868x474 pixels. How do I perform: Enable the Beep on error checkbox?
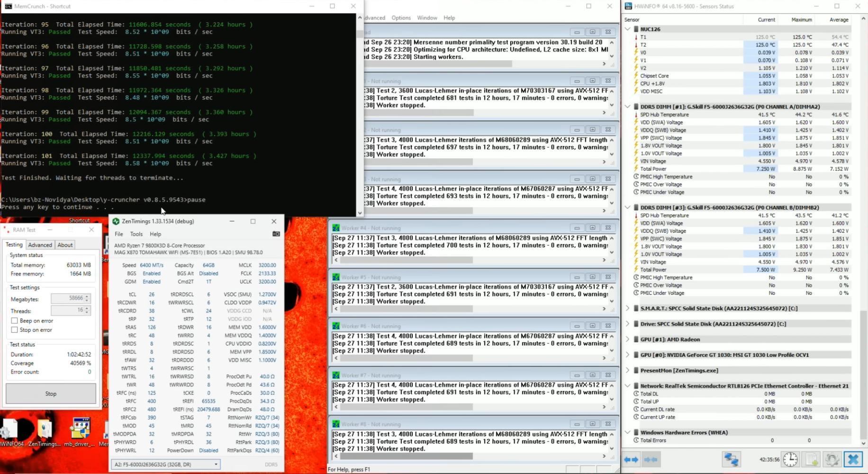coord(14,321)
